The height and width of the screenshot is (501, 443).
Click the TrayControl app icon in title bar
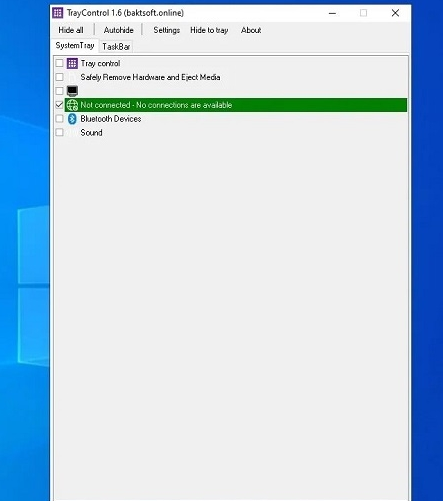(58, 13)
